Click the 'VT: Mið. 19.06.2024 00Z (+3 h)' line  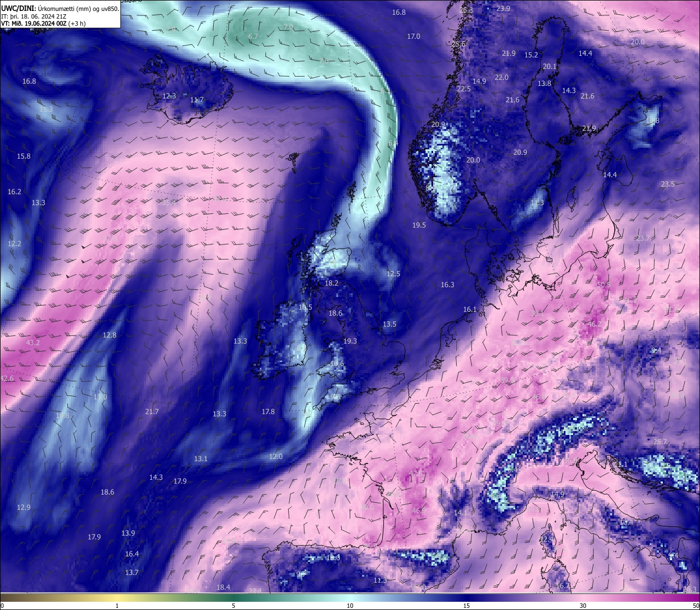pyautogui.click(x=43, y=24)
